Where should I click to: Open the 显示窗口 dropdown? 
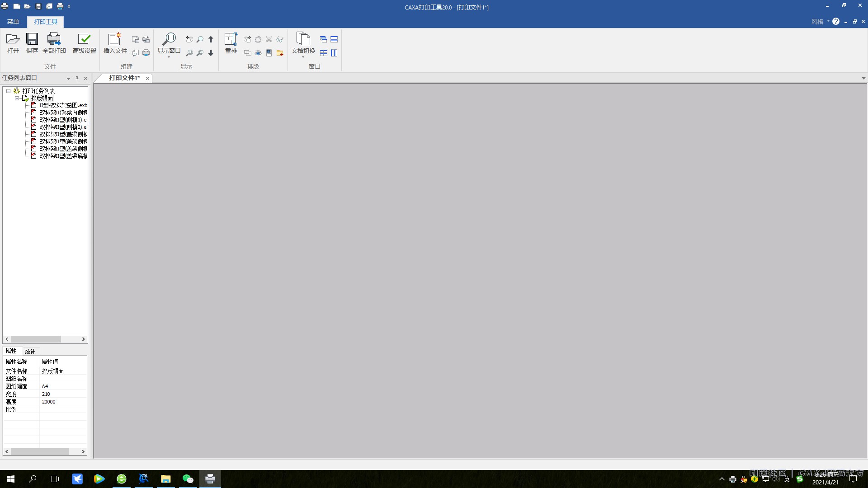click(x=169, y=57)
